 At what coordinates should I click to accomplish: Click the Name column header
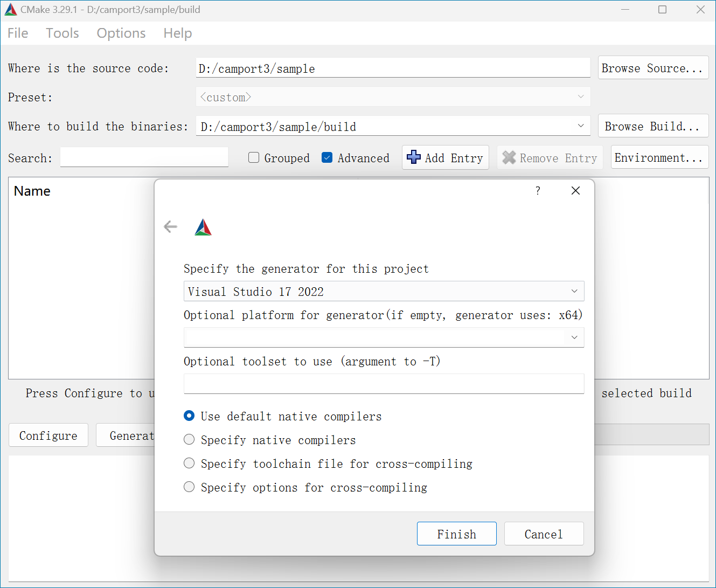pos(32,191)
